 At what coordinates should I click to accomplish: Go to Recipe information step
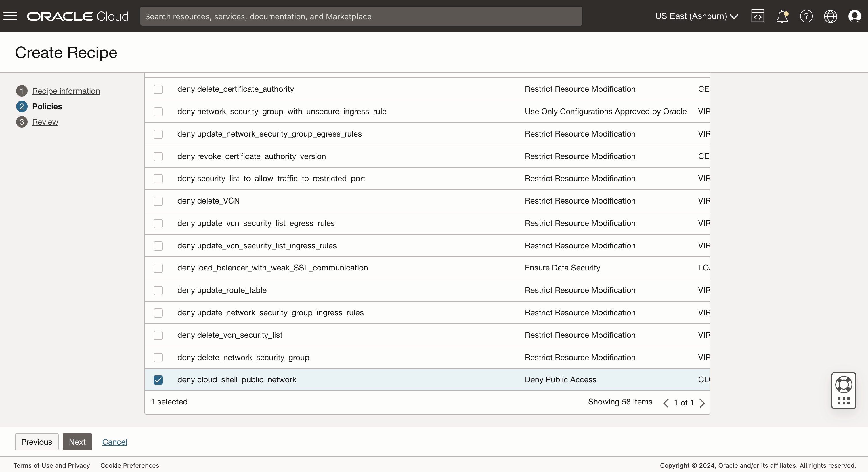(x=66, y=91)
